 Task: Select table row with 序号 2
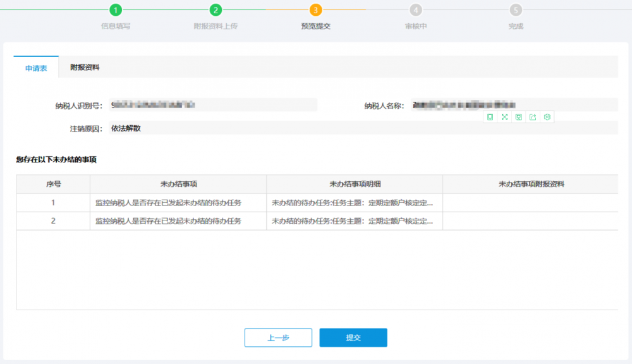(x=53, y=221)
